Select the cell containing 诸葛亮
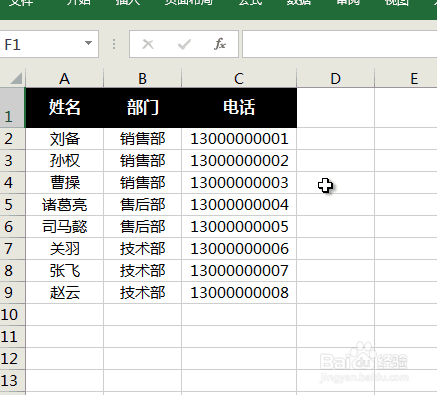Image resolution: width=437 pixels, height=395 pixels. pyautogui.click(x=65, y=205)
